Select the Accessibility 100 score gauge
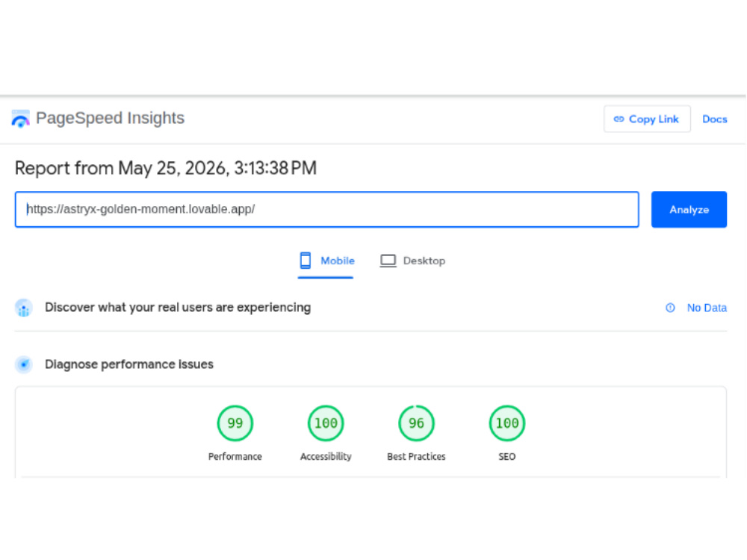The image size is (747, 560). [x=326, y=423]
